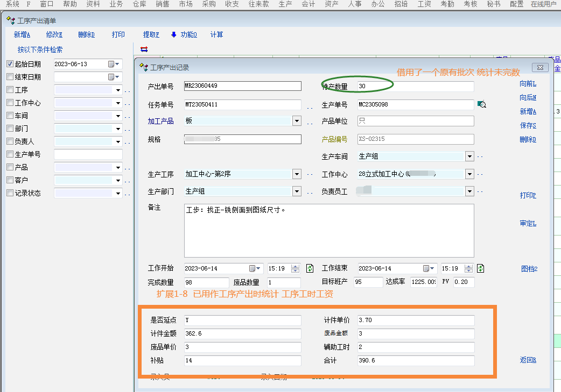This screenshot has width=561, height=392.
Task: Uncheck the 起始日期 filter checkbox
Action: (10, 64)
